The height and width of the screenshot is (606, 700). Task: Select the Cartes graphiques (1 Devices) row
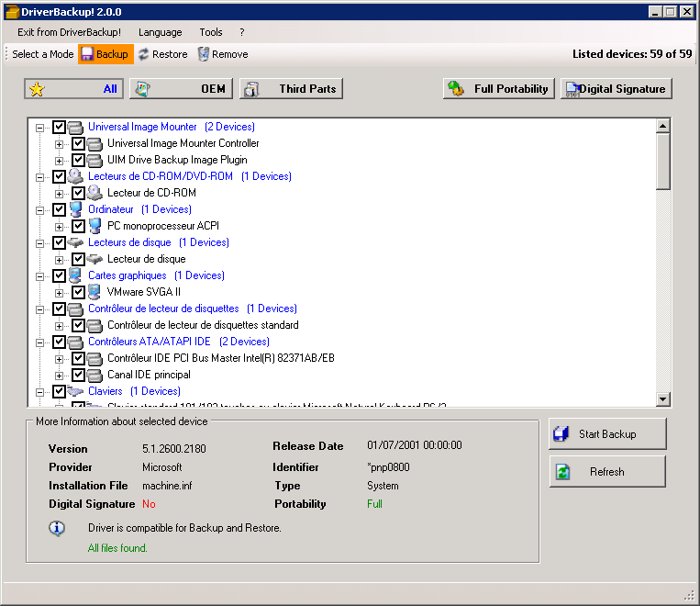(x=156, y=275)
